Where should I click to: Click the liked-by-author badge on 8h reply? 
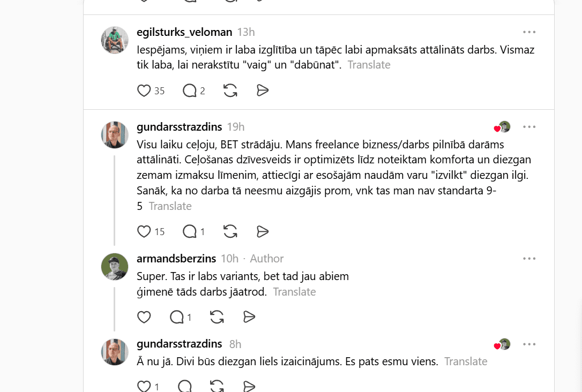coord(502,344)
